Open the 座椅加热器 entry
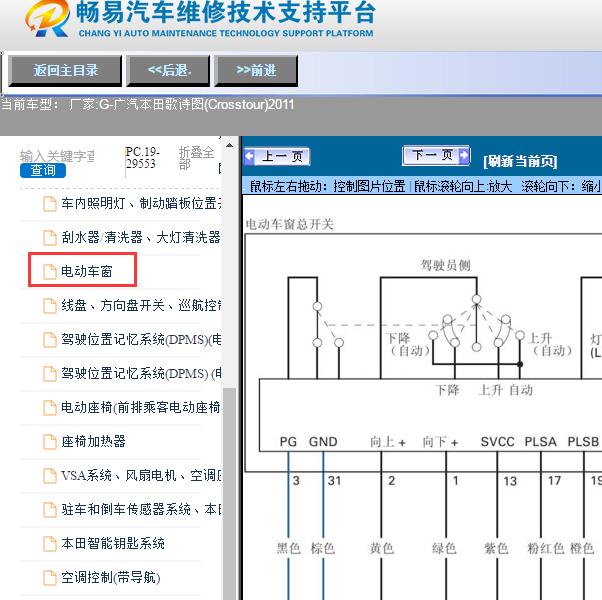Image resolution: width=602 pixels, height=600 pixels. (93, 441)
